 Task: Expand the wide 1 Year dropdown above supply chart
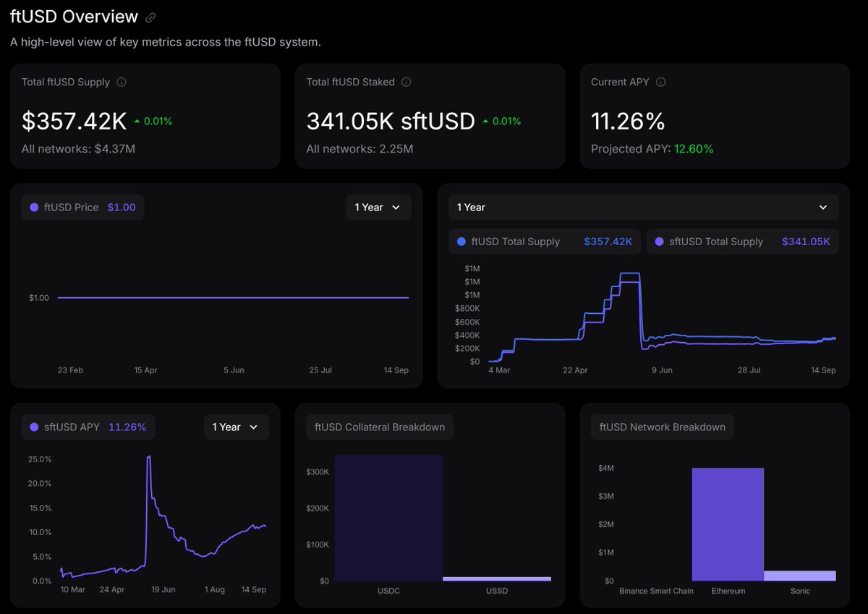click(643, 208)
